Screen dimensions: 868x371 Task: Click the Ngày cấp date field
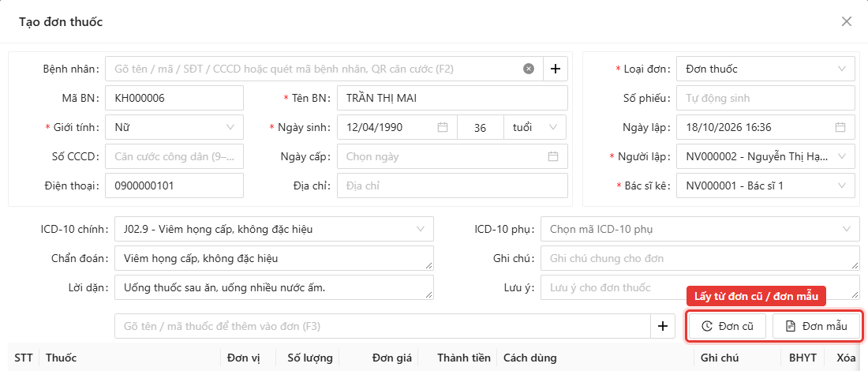coord(451,156)
